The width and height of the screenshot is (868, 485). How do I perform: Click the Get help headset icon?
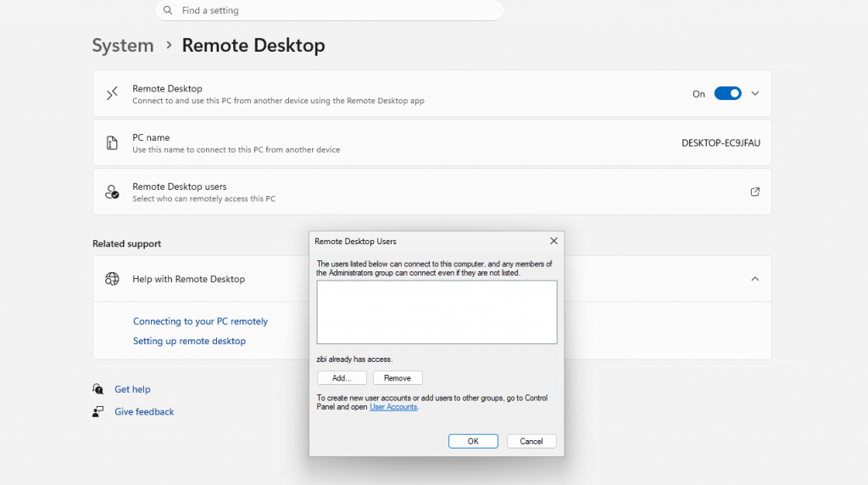point(98,389)
